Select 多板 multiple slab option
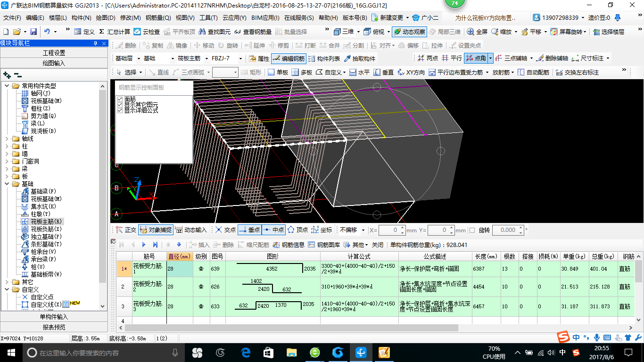This screenshot has width=644, height=362. click(302, 72)
